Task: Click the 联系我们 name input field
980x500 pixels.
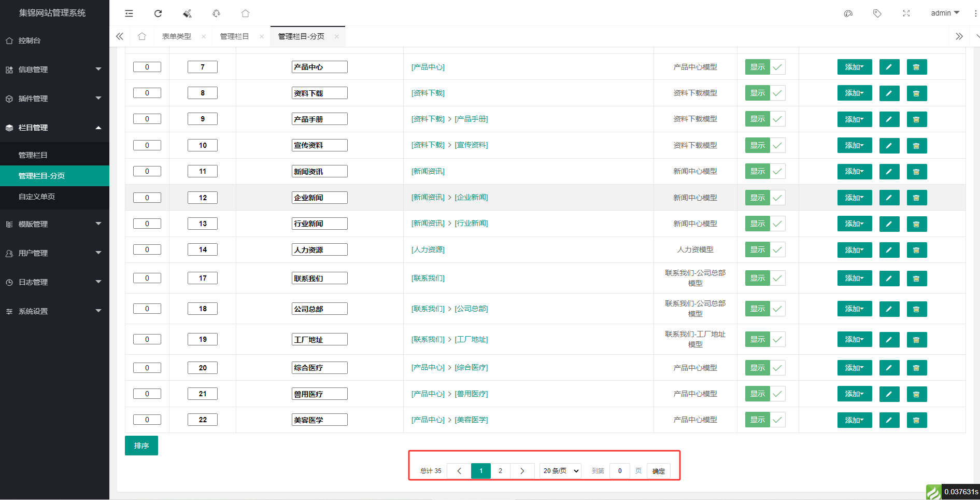Action: [x=320, y=278]
